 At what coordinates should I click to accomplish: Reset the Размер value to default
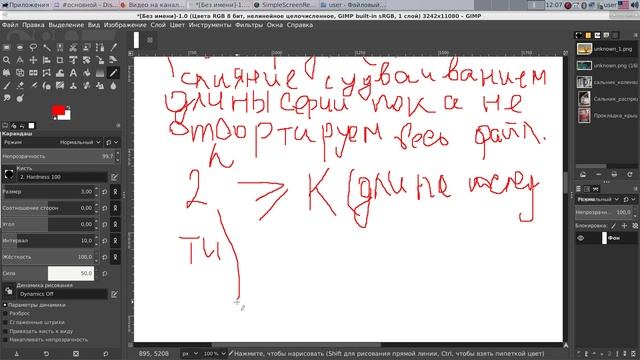click(104, 191)
